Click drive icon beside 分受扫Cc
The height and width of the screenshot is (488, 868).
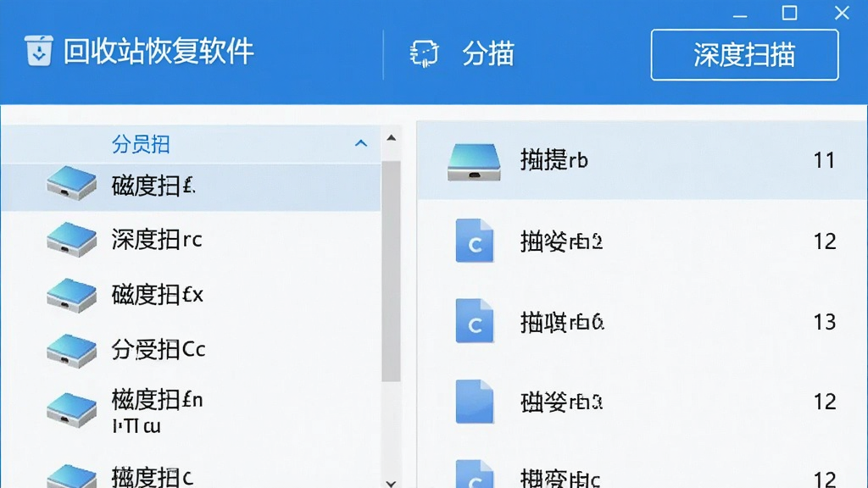(71, 351)
